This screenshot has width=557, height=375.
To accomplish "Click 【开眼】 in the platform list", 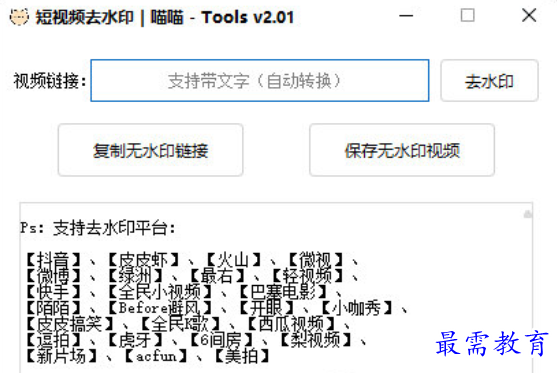I will click(x=266, y=308).
